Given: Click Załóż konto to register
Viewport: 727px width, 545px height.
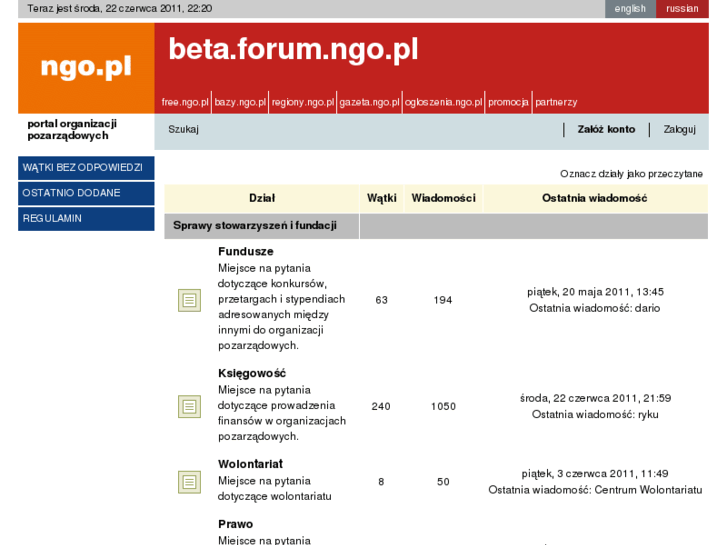Looking at the screenshot, I should point(606,129).
